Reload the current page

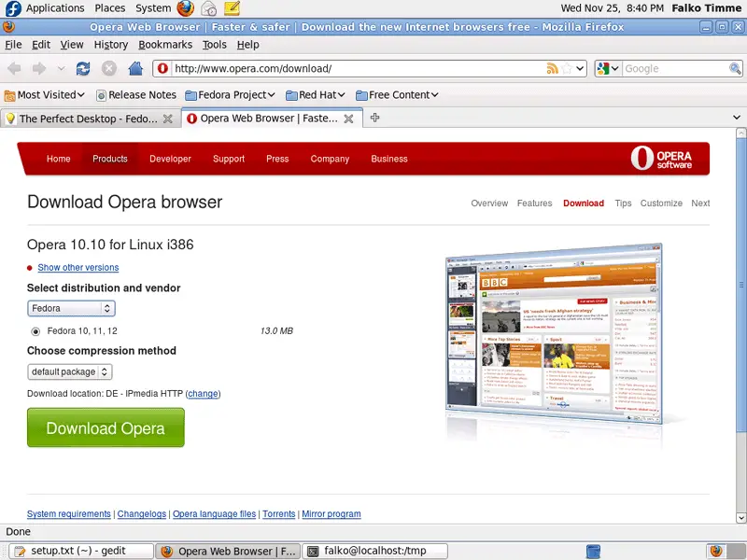[x=83, y=68]
